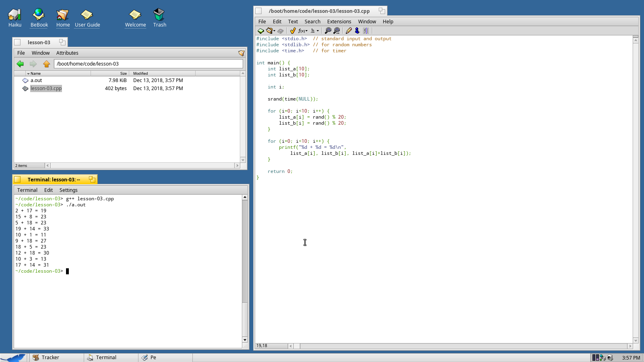Click the process controller bars in Deskbar tray

coord(595,358)
